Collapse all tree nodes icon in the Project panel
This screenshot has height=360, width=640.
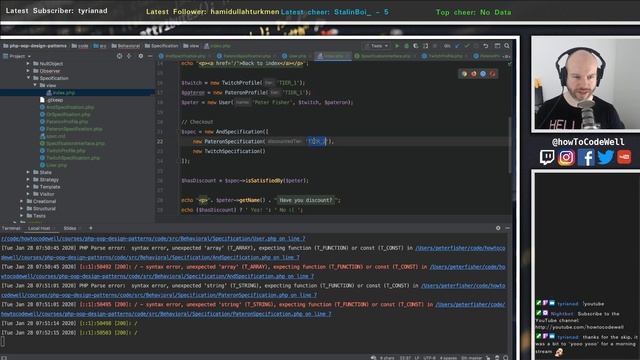[x=129, y=56]
